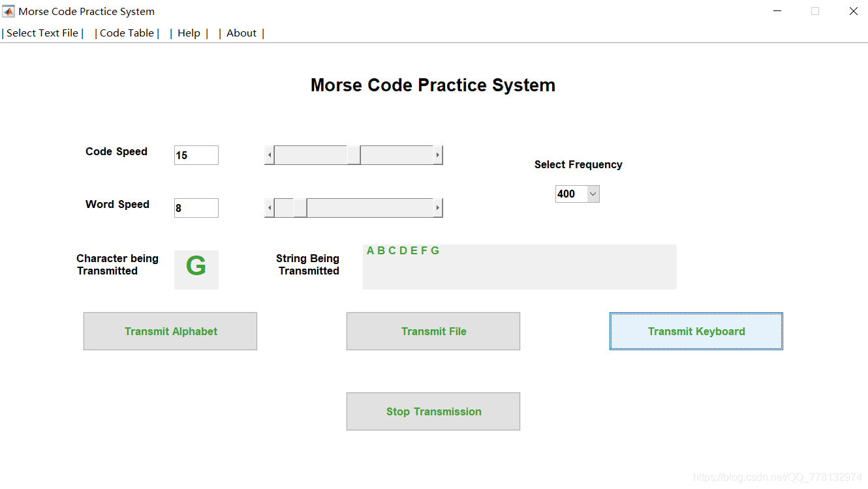Click the MATLAB icon in title bar
Screen dimensions: 868x489
click(x=8, y=11)
